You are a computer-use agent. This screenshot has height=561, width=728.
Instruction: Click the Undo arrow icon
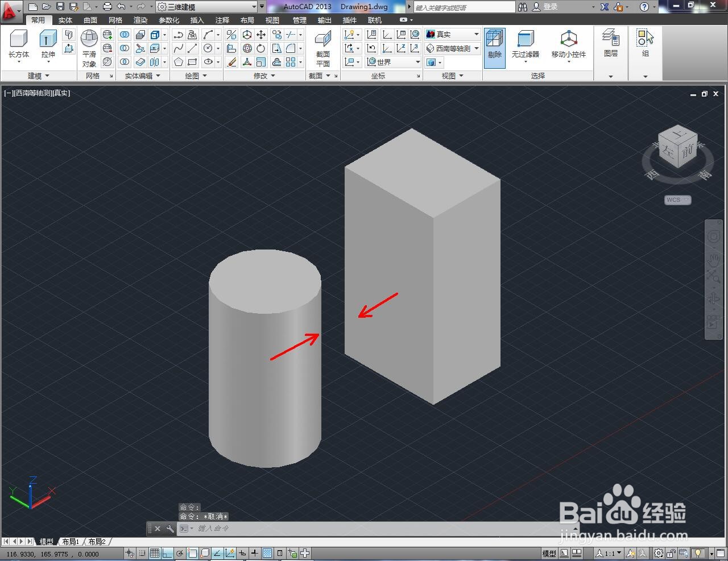pyautogui.click(x=121, y=7)
